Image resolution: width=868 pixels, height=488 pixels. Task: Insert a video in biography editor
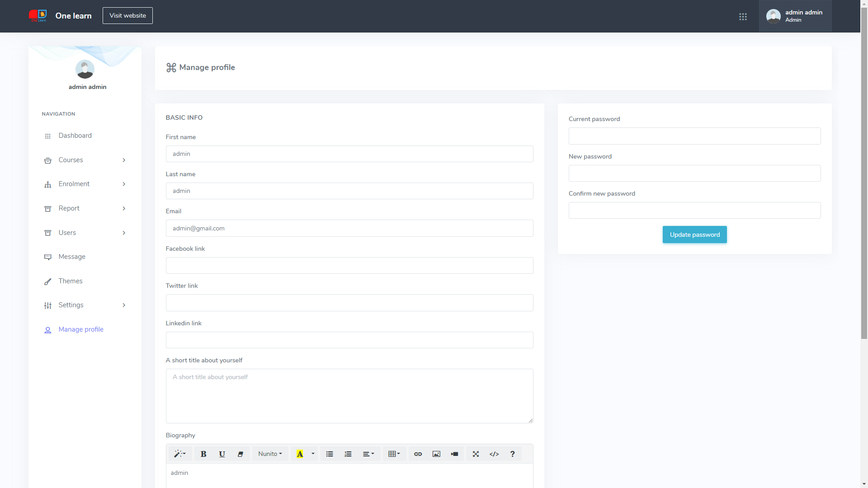(x=454, y=454)
